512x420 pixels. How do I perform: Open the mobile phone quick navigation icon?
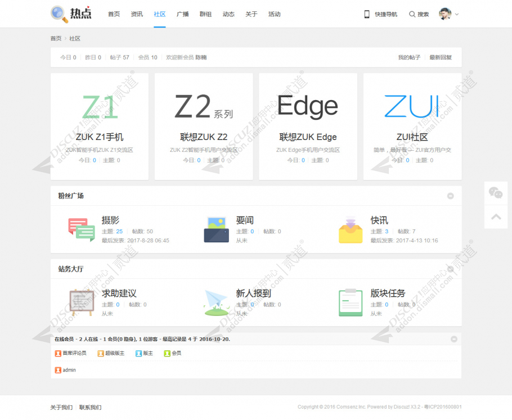click(367, 14)
